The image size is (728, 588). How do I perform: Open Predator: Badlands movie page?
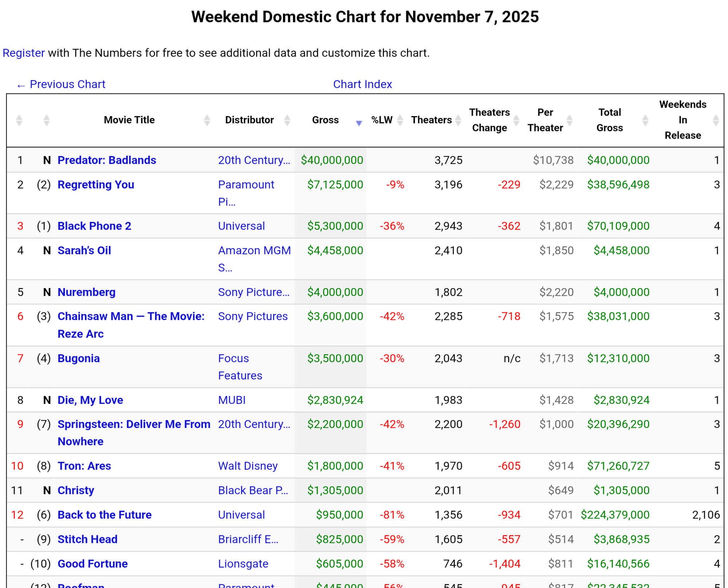[x=107, y=160]
